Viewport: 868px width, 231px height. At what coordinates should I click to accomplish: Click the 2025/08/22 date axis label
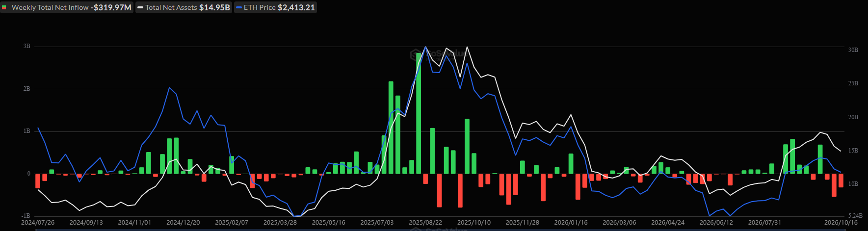pyautogui.click(x=425, y=222)
